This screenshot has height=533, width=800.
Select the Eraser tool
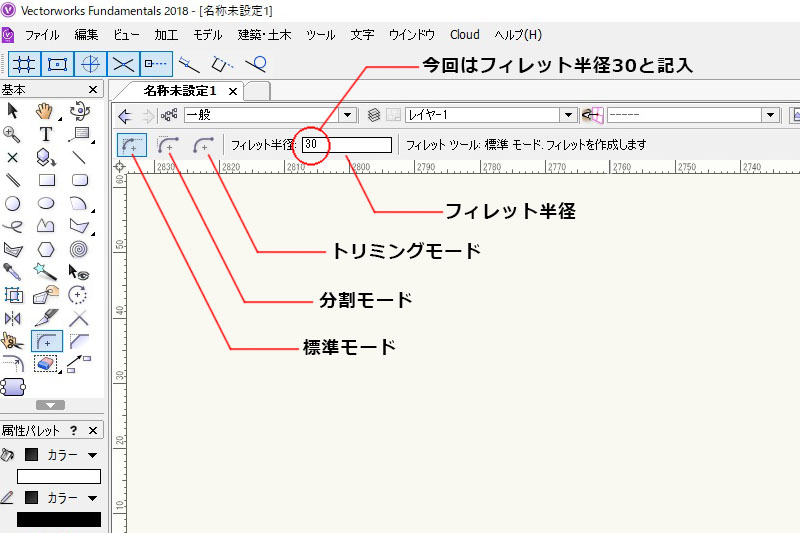pyautogui.click(x=45, y=364)
